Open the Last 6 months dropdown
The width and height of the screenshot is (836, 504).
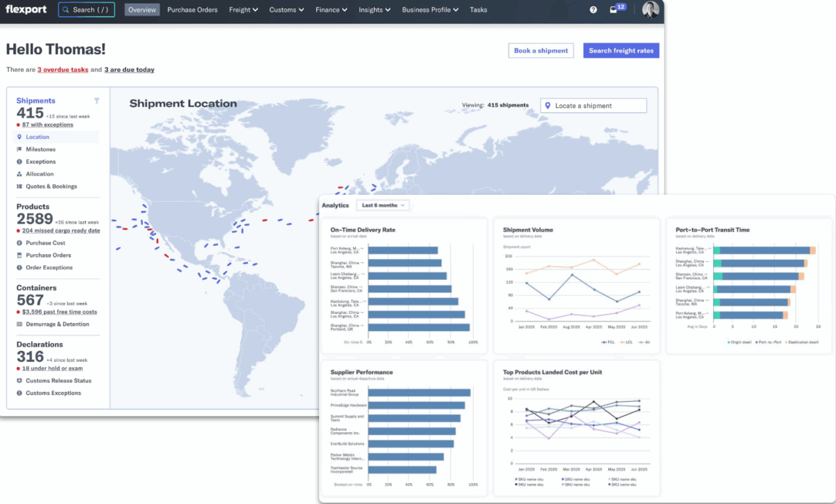(382, 205)
